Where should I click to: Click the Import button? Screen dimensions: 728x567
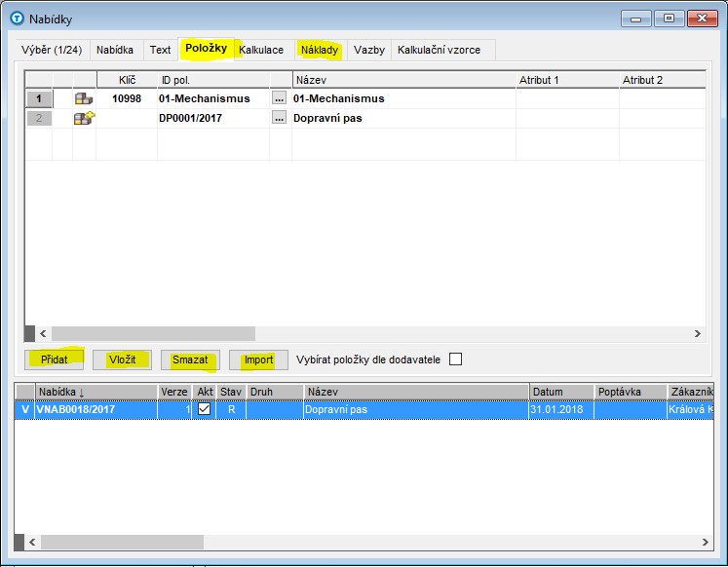258,359
